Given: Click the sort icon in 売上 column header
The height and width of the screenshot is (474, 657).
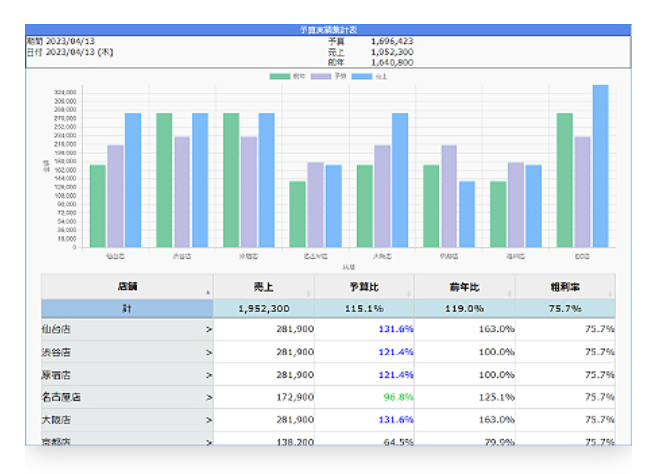Looking at the screenshot, I should coord(311,293).
